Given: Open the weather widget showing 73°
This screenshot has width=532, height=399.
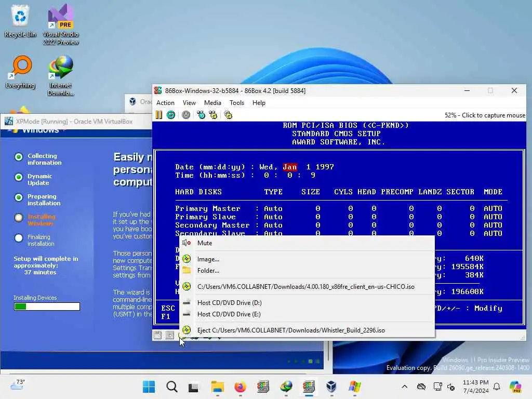Looking at the screenshot, I should point(18,385).
